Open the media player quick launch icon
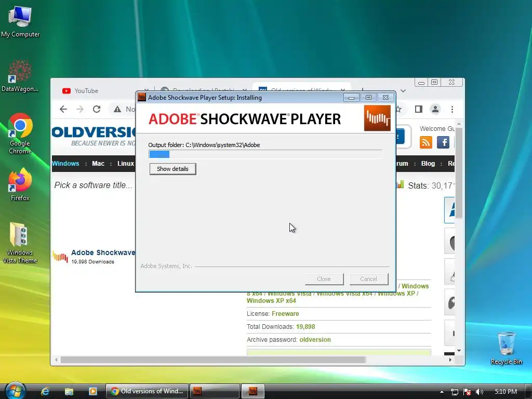Screen dimensions: 532x399 point(92,391)
